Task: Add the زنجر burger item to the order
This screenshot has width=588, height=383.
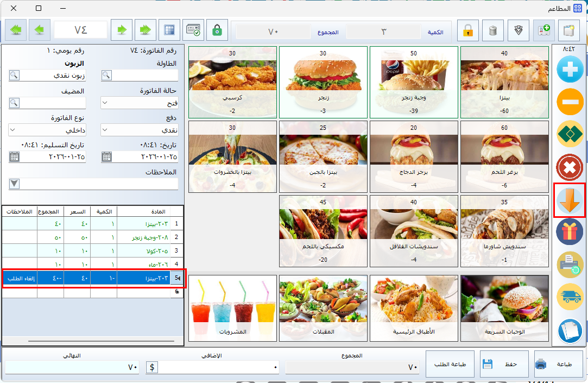Action: [x=323, y=81]
